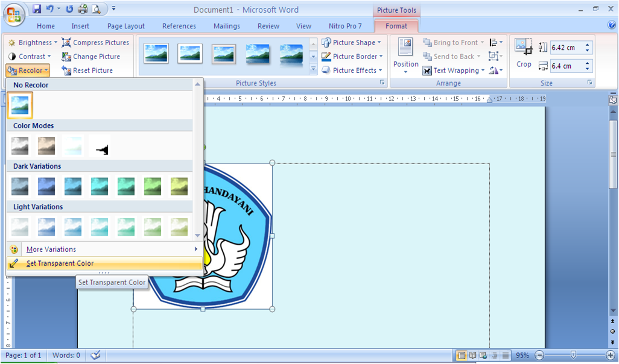This screenshot has width=619, height=364.
Task: Click Change Picture
Action: click(91, 57)
